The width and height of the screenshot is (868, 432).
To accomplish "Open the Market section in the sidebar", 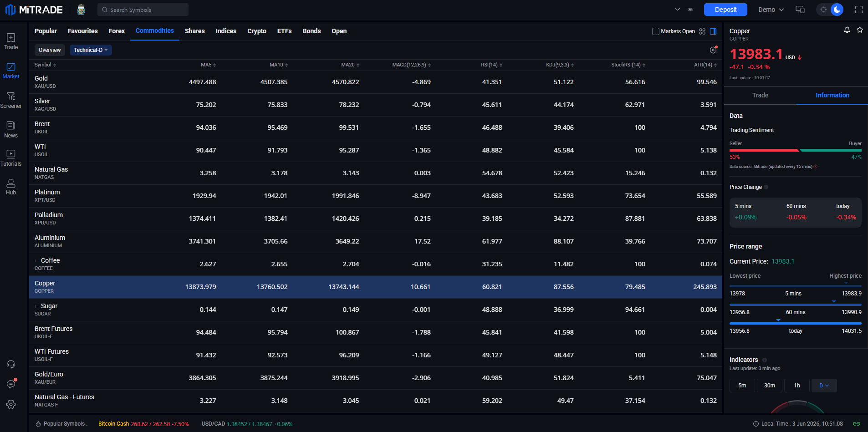I will (11, 71).
